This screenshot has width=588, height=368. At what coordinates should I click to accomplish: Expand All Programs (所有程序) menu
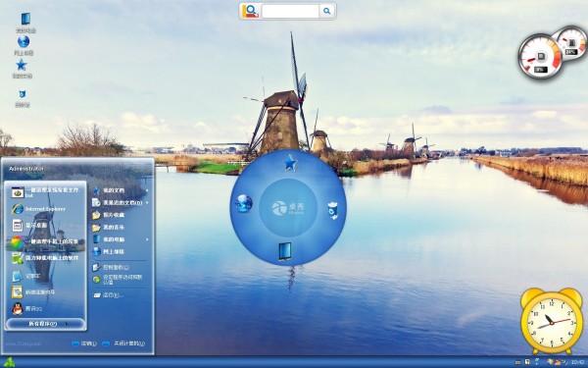[45, 324]
